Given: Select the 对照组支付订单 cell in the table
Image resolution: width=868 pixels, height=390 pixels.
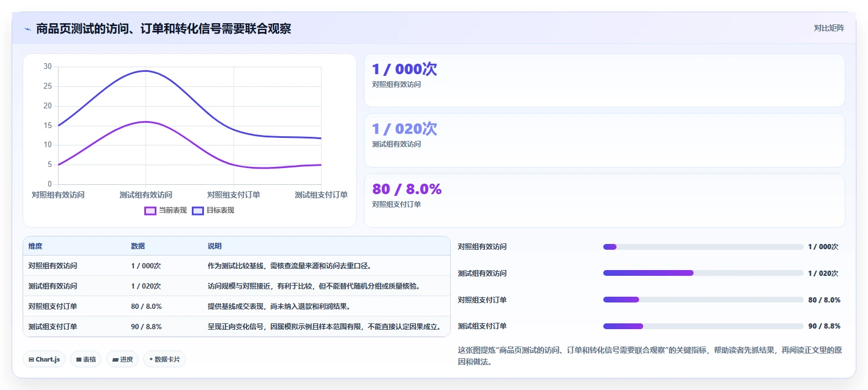Looking at the screenshot, I should tap(53, 307).
